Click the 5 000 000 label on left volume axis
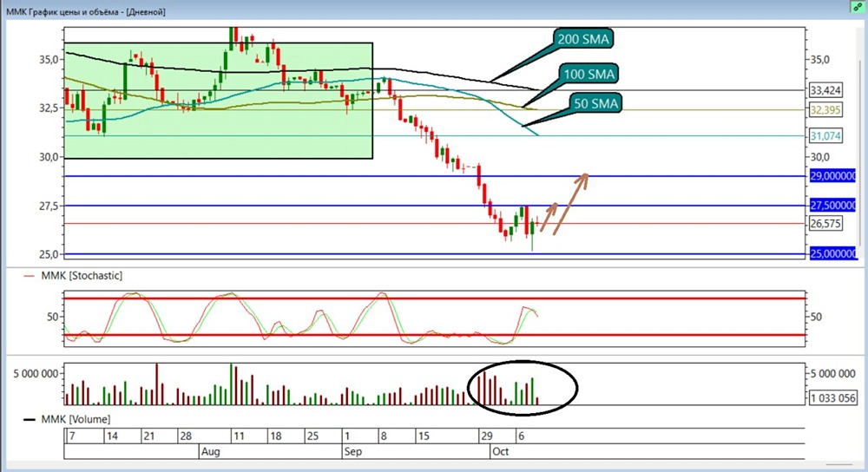This screenshot has height=472, width=868. [x=36, y=374]
